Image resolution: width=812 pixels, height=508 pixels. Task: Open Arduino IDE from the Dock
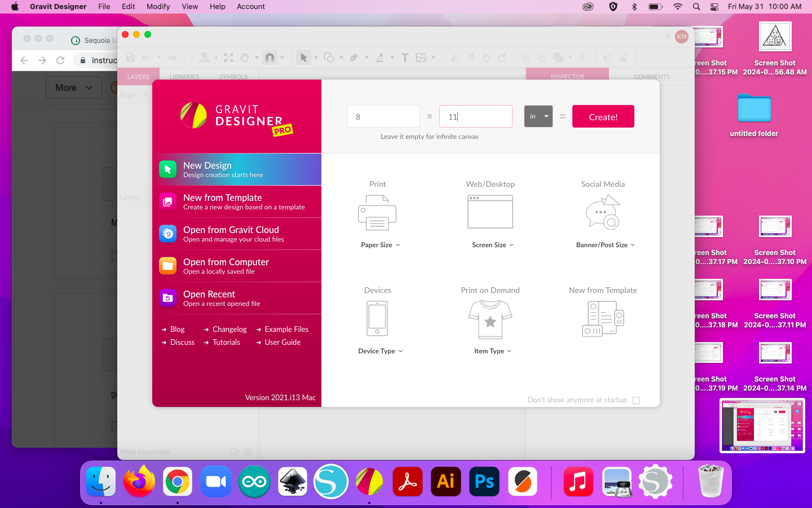[x=254, y=481]
